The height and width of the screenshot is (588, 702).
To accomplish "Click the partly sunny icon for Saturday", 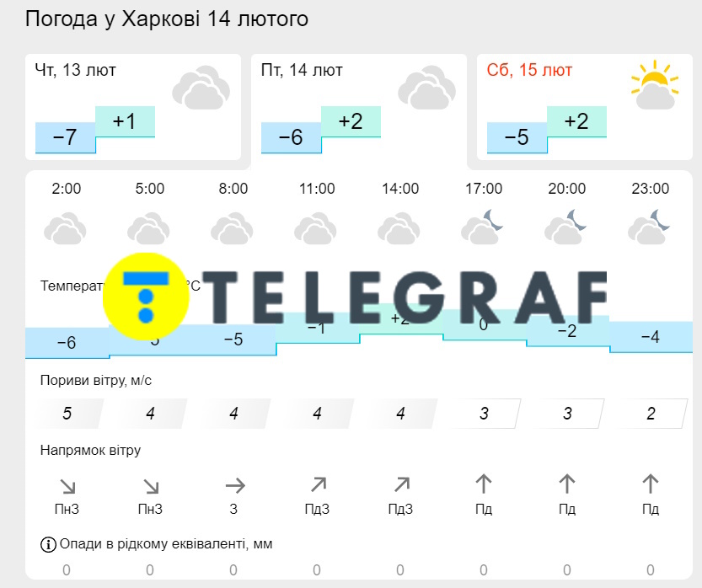I will coord(655,86).
